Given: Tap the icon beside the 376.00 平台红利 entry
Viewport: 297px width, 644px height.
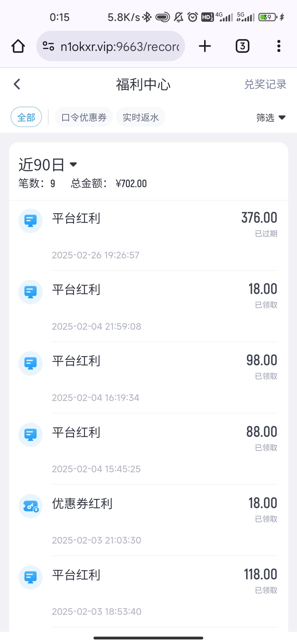Looking at the screenshot, I should [x=31, y=221].
